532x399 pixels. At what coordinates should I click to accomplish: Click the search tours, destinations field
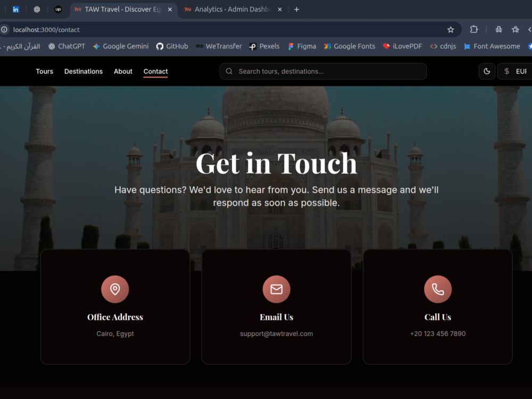(323, 71)
